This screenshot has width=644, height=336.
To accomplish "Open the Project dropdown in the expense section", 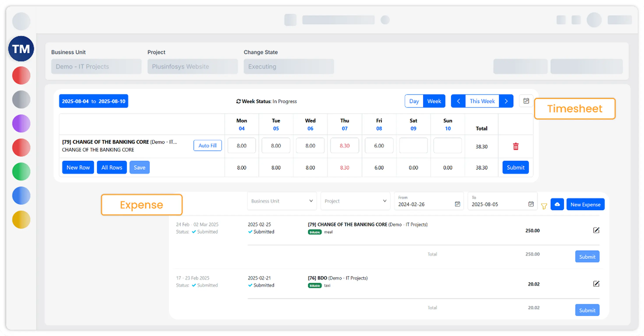I will point(355,201).
